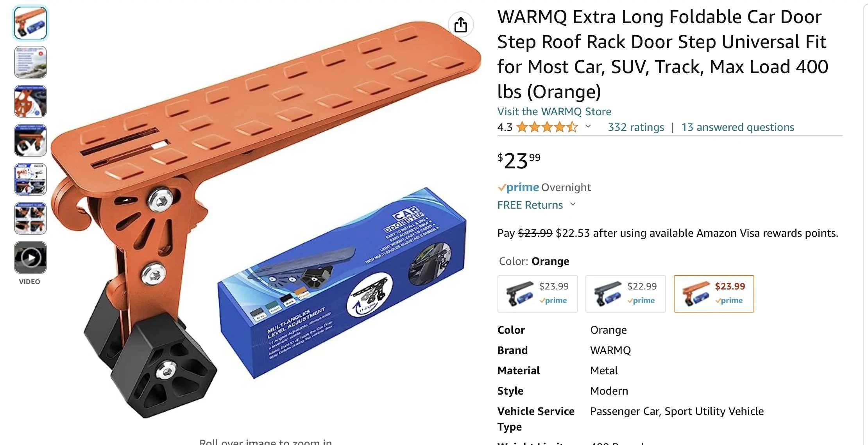The image size is (868, 445).
Task: Open the fifth multi-panel image thumbnail
Action: (30, 179)
